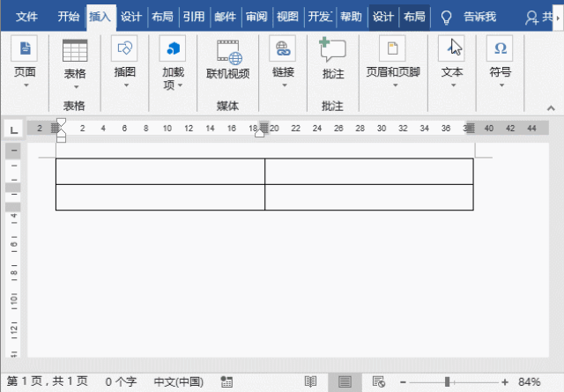Switch to the 引用 references tab
Screen dimensions: 564x392
click(194, 17)
